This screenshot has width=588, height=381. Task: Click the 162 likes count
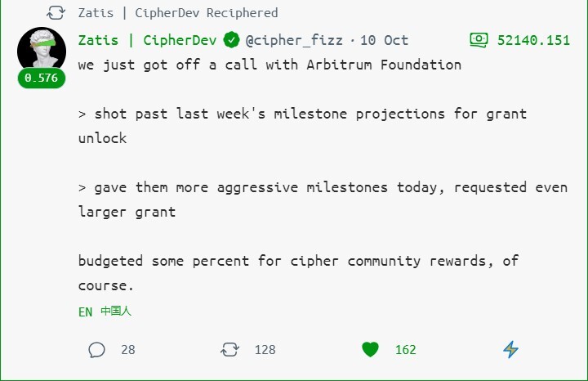[405, 350]
